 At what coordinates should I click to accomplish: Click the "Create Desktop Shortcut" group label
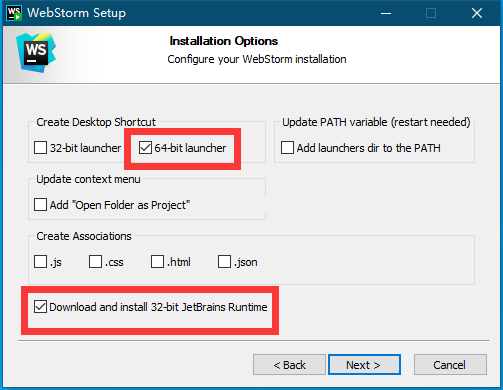(x=96, y=122)
